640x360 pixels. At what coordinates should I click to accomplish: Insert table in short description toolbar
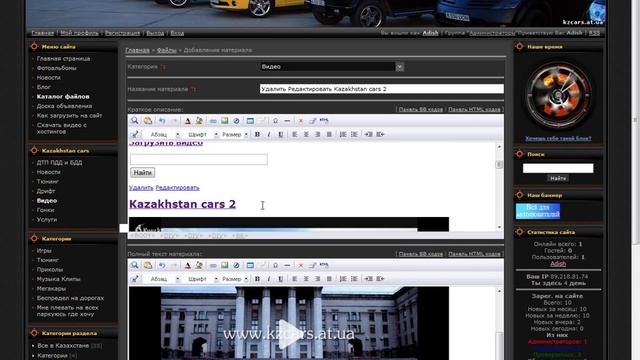click(x=250, y=121)
